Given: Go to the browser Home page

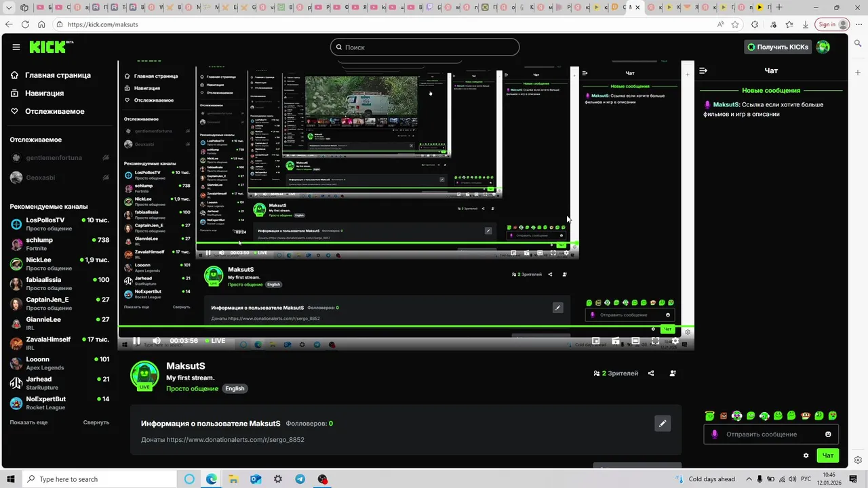Looking at the screenshot, I should pos(41,24).
